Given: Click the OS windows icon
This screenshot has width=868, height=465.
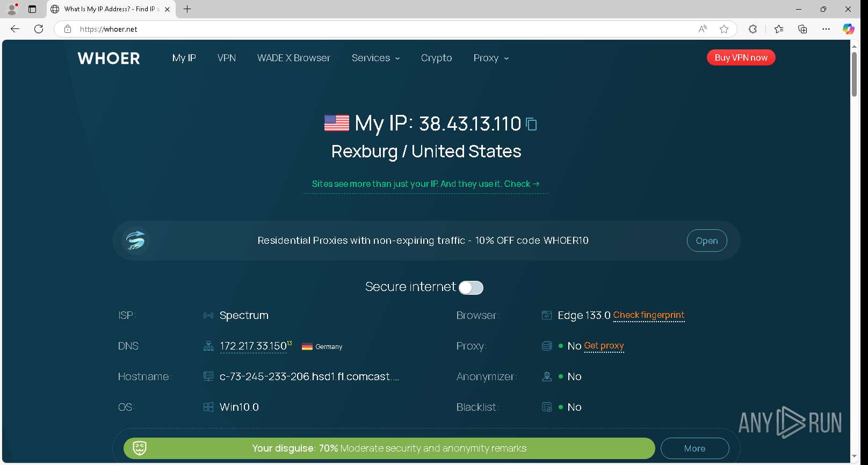Looking at the screenshot, I should pos(208,407).
